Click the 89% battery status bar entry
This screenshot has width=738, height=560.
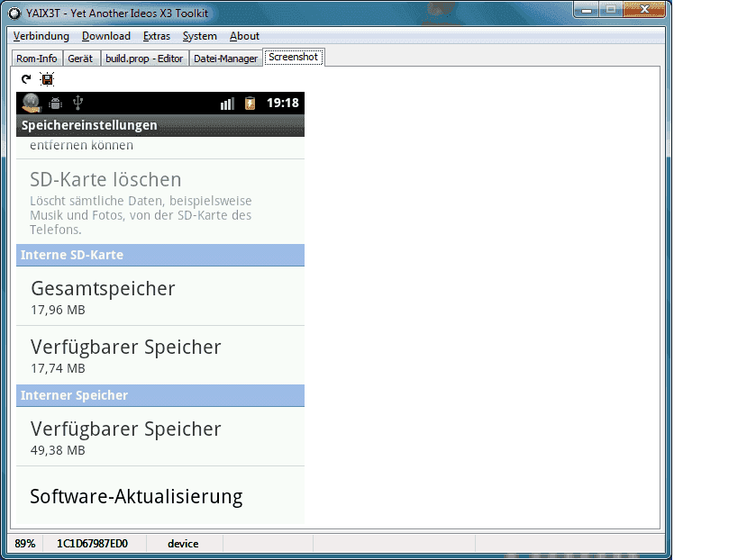coord(25,544)
